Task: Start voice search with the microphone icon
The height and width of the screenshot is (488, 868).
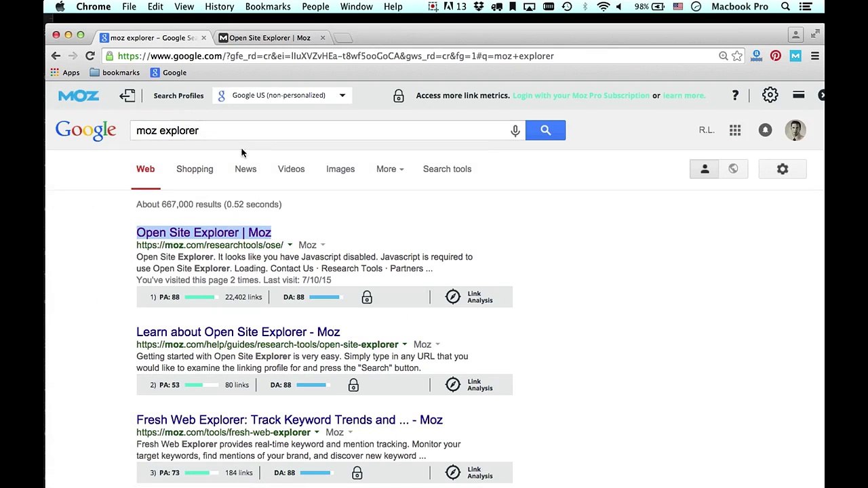Action: click(x=515, y=130)
